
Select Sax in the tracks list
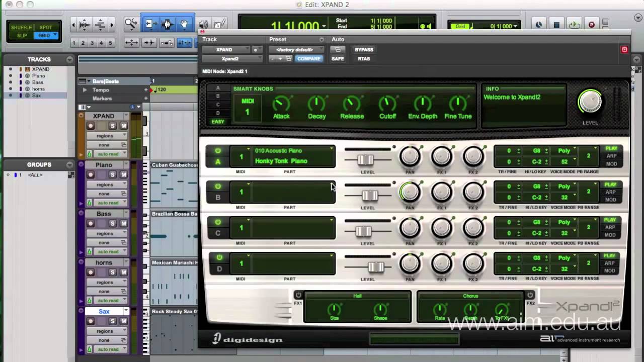(x=37, y=96)
